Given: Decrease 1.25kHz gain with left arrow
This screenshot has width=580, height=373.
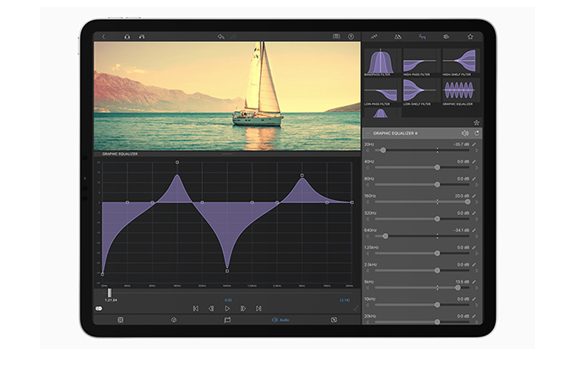Looking at the screenshot, I should 368,253.
